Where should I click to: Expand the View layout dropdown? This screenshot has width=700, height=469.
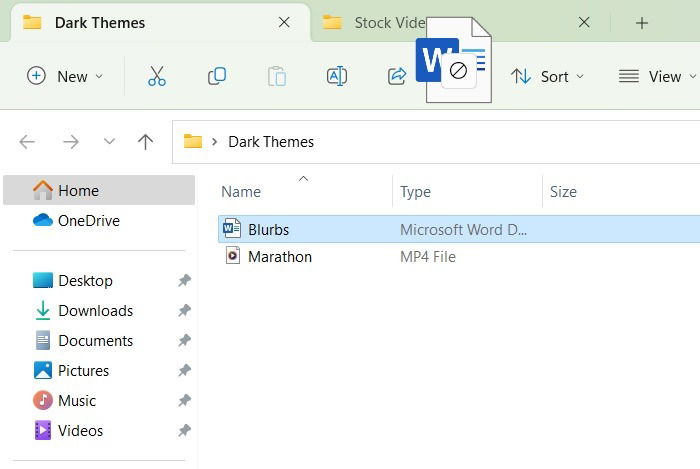[x=657, y=76]
